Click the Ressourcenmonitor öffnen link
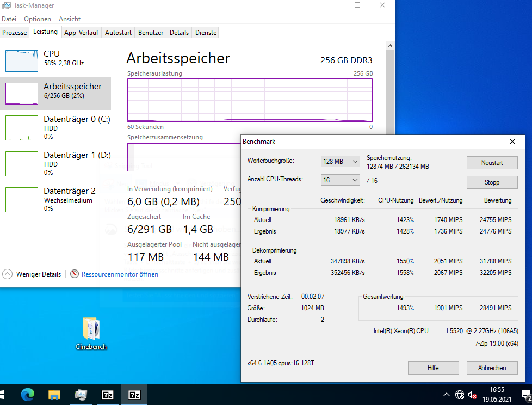The width and height of the screenshot is (532, 405). tap(120, 274)
